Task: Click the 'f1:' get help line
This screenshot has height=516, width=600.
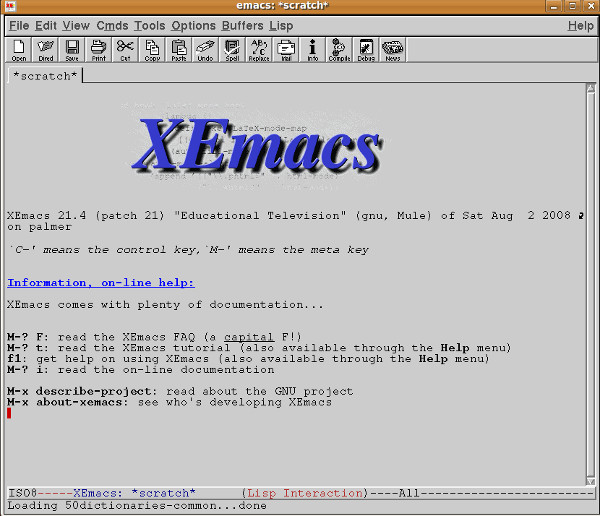Action: 248,359
